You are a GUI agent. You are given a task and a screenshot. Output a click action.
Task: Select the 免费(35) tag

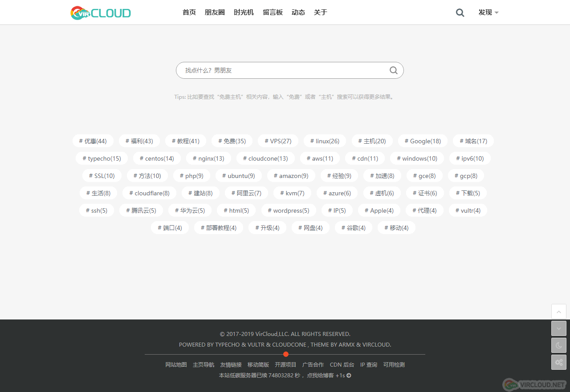point(232,141)
